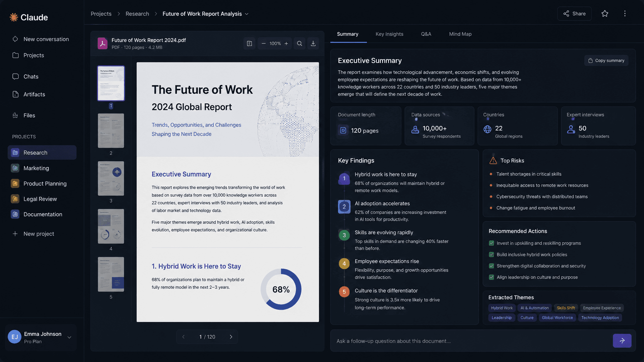This screenshot has height=362, width=644.
Task: Select the Research project
Action: [x=42, y=153]
